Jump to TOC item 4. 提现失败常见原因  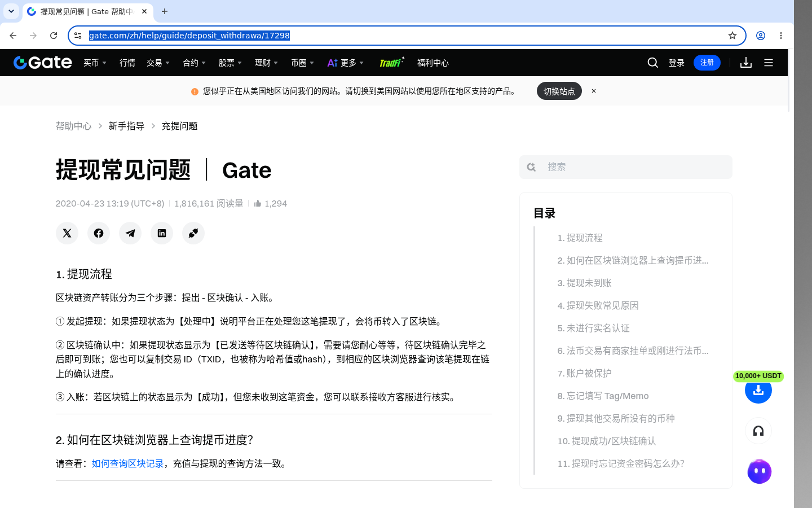click(x=598, y=305)
